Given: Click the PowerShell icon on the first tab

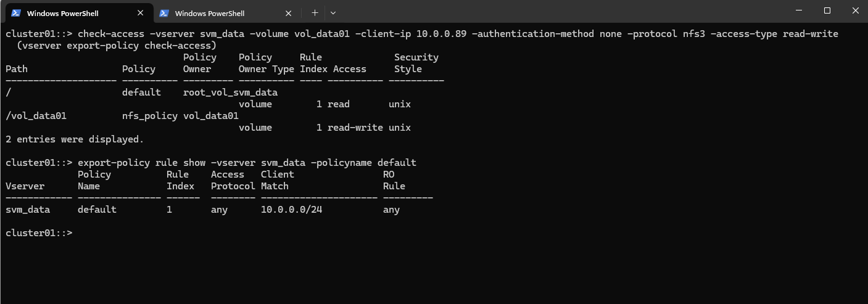Looking at the screenshot, I should click(16, 13).
